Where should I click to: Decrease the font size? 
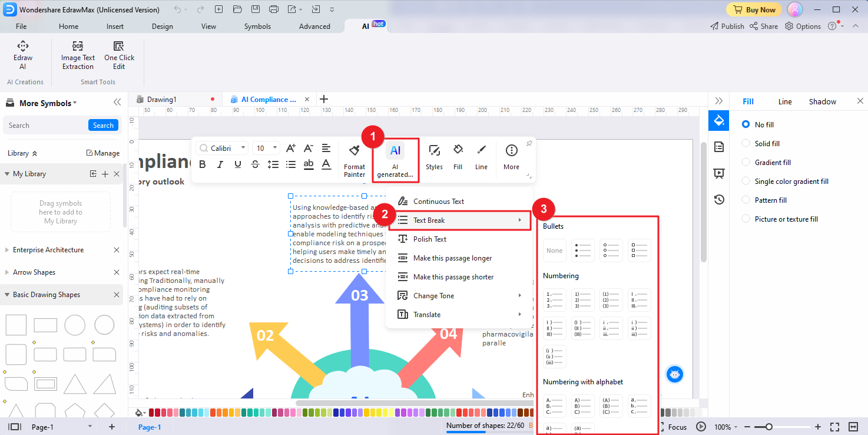pyautogui.click(x=309, y=148)
